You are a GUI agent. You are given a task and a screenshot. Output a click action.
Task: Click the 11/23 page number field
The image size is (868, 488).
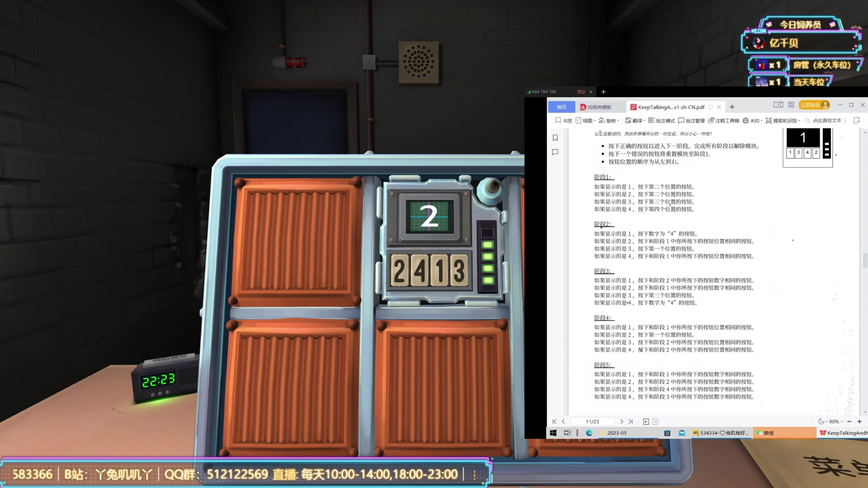pyautogui.click(x=592, y=422)
